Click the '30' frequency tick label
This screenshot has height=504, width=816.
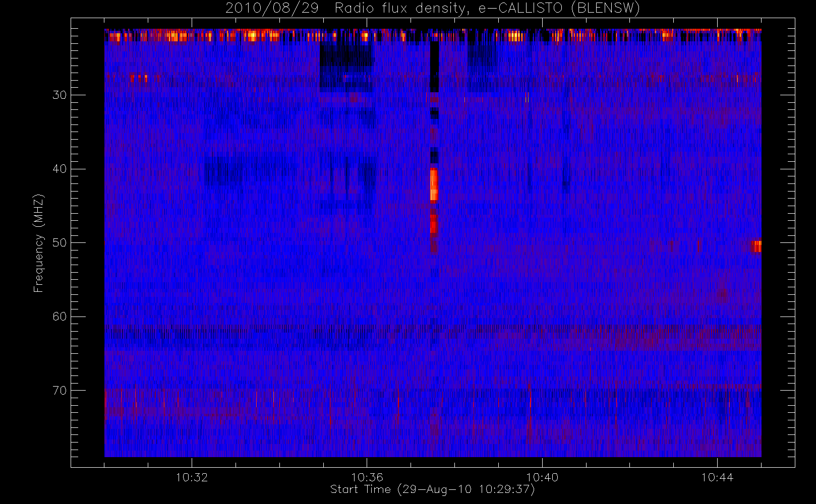(x=60, y=95)
